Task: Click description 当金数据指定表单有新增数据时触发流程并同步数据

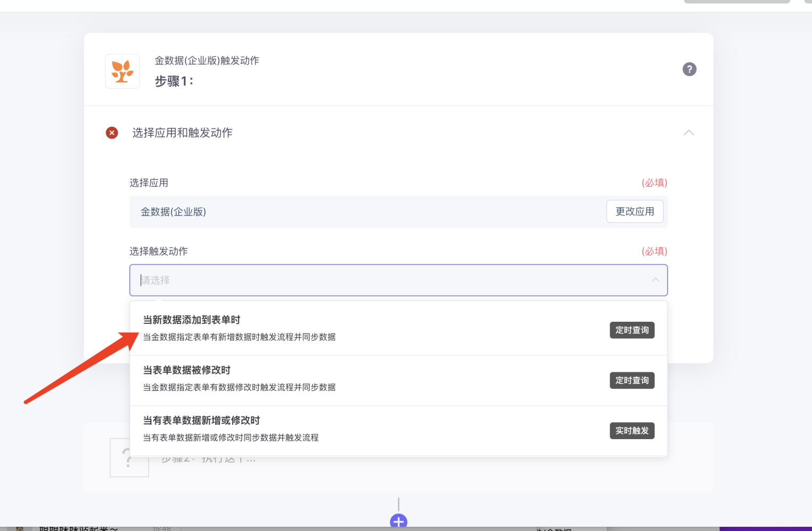Action: [239, 337]
